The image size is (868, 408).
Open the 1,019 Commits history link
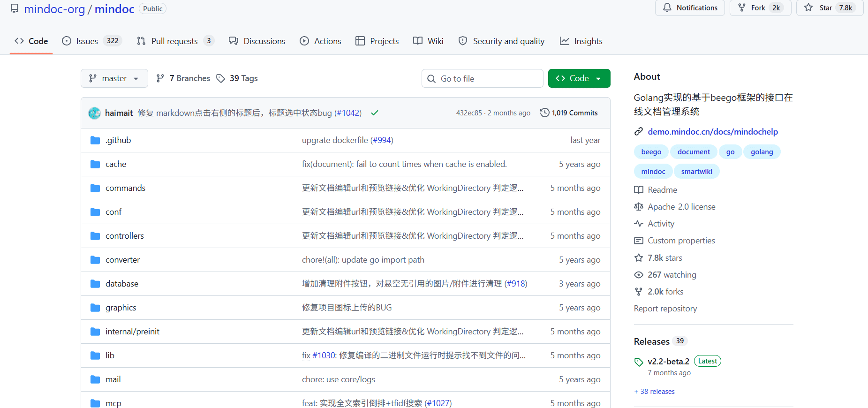coord(569,113)
